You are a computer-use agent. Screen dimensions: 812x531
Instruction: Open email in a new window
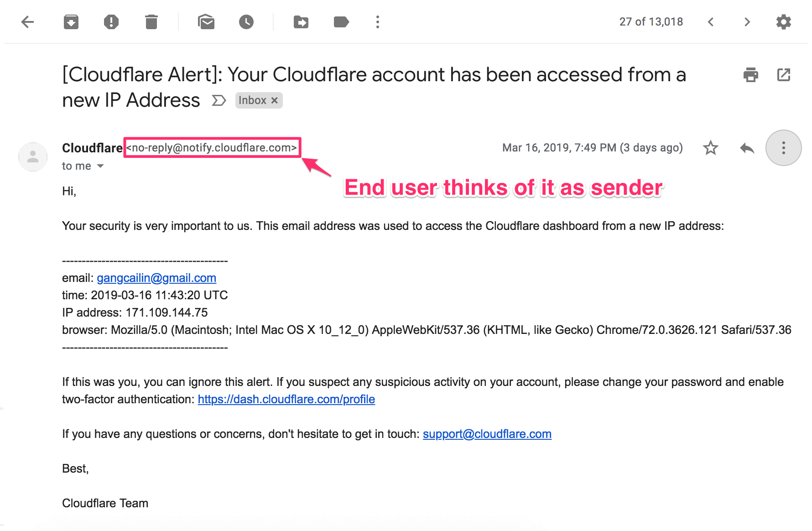click(x=784, y=75)
